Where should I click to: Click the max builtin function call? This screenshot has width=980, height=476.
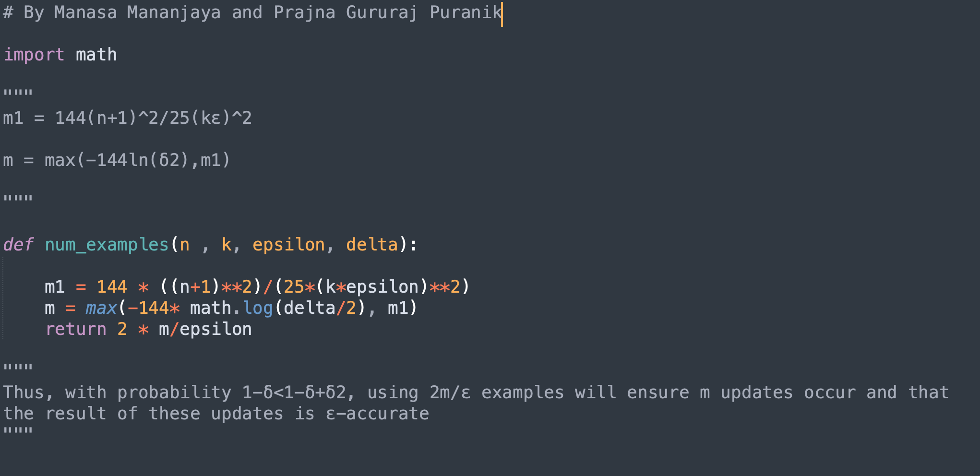coord(101,308)
